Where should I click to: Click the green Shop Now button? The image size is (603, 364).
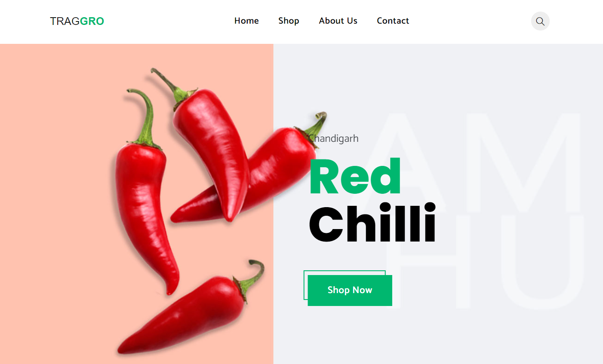click(350, 290)
